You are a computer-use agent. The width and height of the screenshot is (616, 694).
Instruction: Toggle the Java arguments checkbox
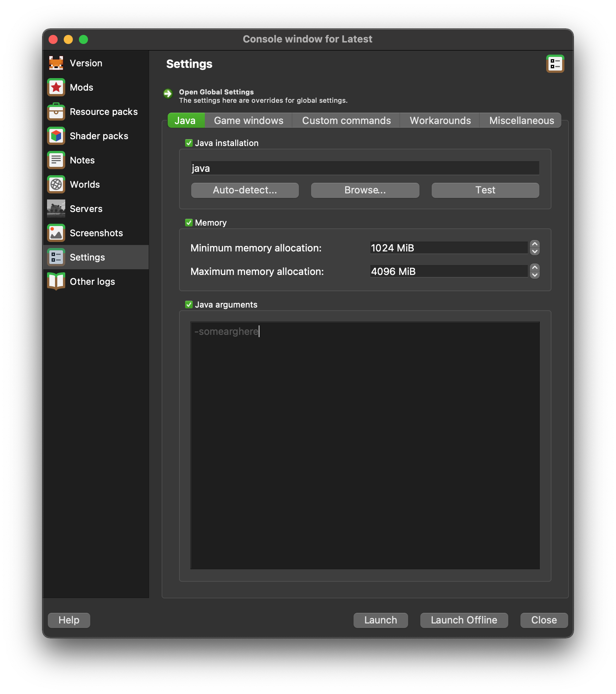pyautogui.click(x=189, y=304)
